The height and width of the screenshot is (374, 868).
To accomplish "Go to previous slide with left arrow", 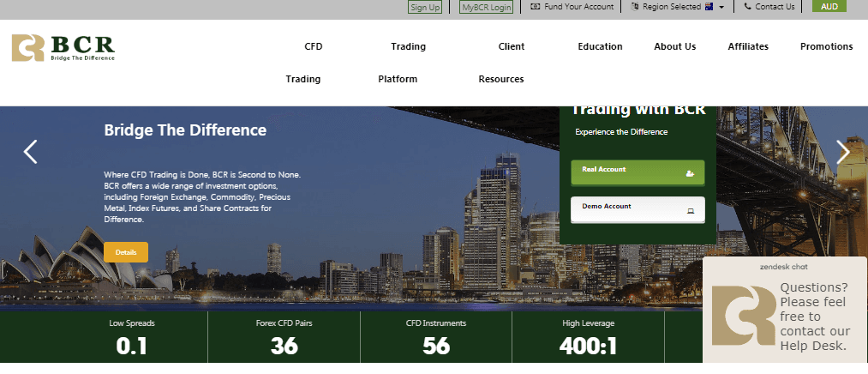I will [31, 152].
